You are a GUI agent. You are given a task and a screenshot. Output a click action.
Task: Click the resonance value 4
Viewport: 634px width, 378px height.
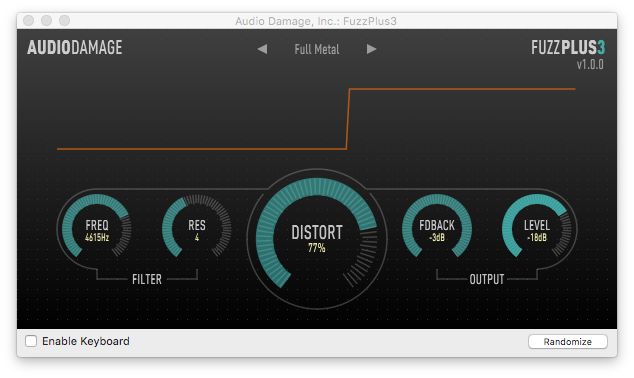197,237
